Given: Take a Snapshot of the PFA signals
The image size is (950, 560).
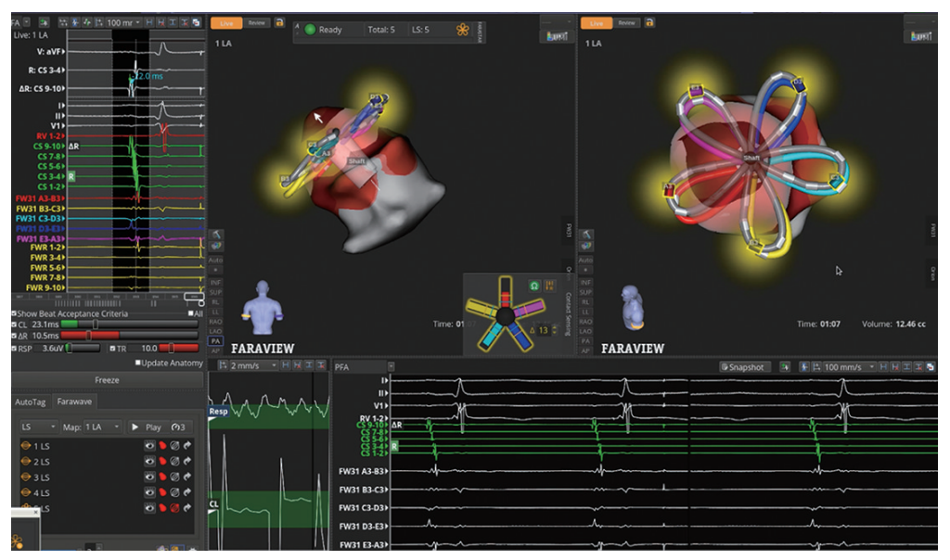Looking at the screenshot, I should tap(745, 367).
